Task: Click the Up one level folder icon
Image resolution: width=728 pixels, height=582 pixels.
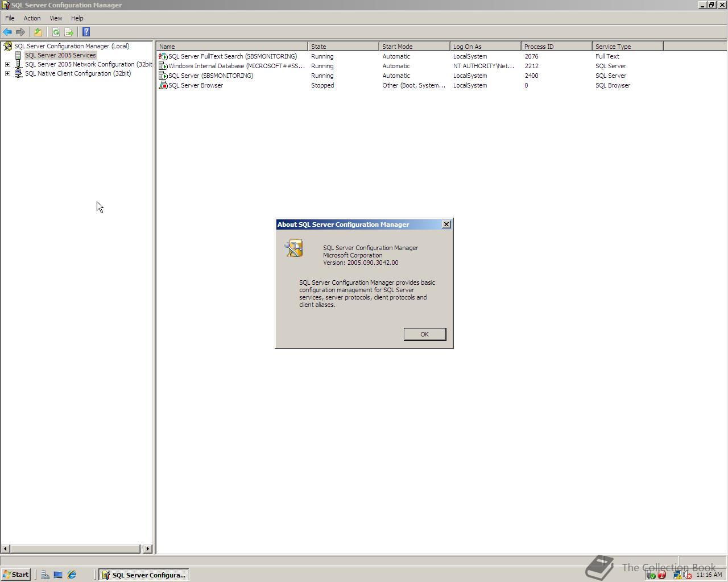Action: click(38, 32)
